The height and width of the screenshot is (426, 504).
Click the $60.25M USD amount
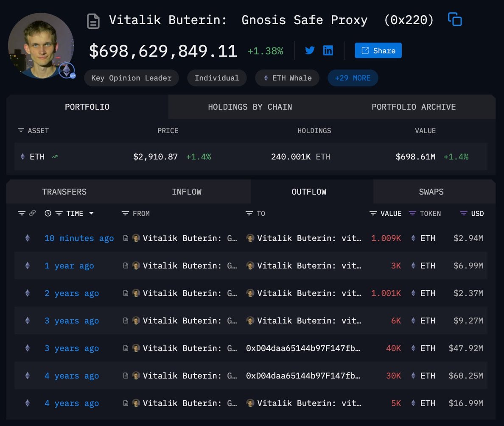click(466, 376)
